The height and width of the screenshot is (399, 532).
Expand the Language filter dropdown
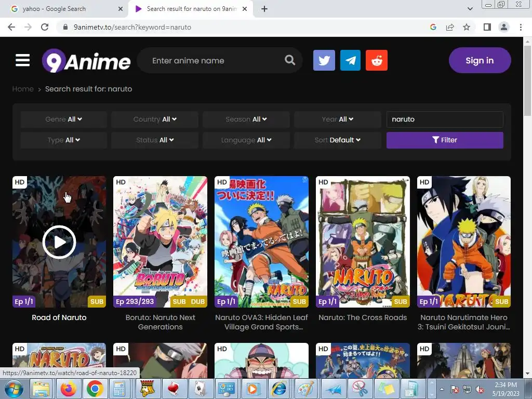pyautogui.click(x=246, y=140)
